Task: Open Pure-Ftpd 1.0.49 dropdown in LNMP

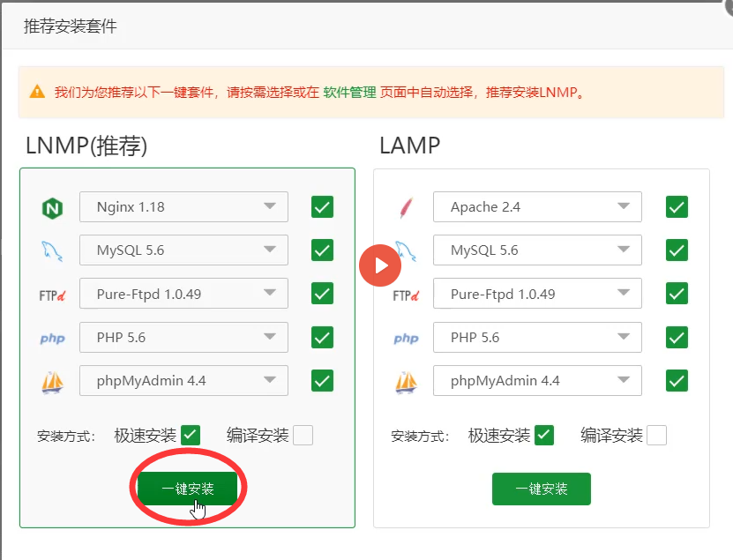Action: click(x=183, y=294)
